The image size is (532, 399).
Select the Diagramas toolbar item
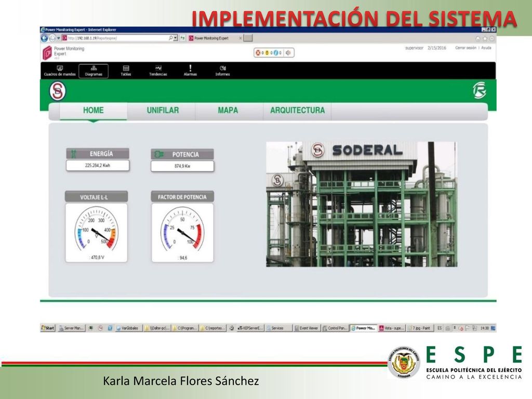94,71
